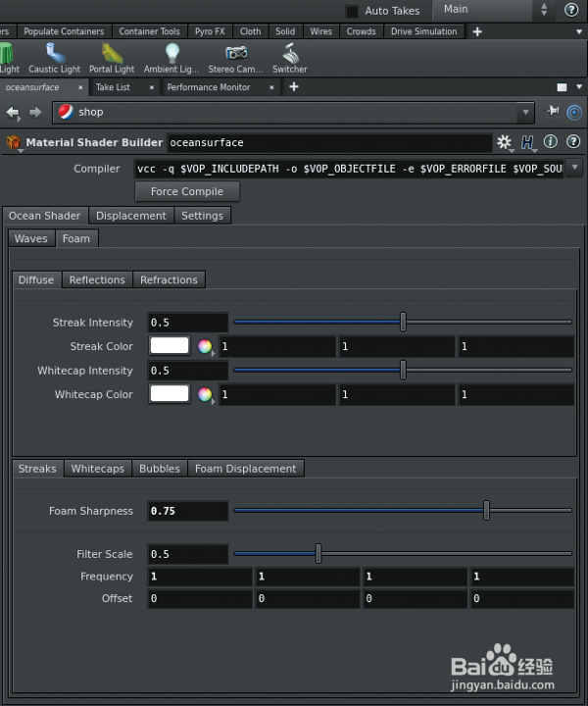This screenshot has width=588, height=706.
Task: Select the Caustic Light shelf tool
Action: click(x=56, y=57)
